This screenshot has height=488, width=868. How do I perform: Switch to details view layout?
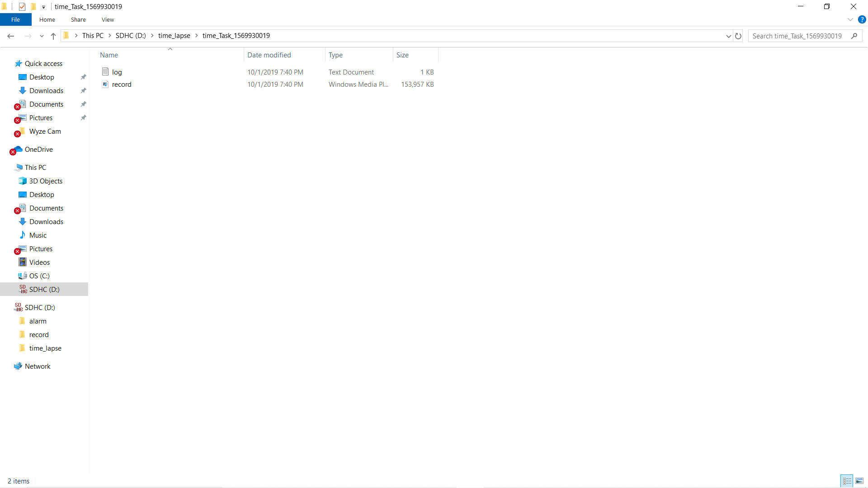pyautogui.click(x=847, y=481)
